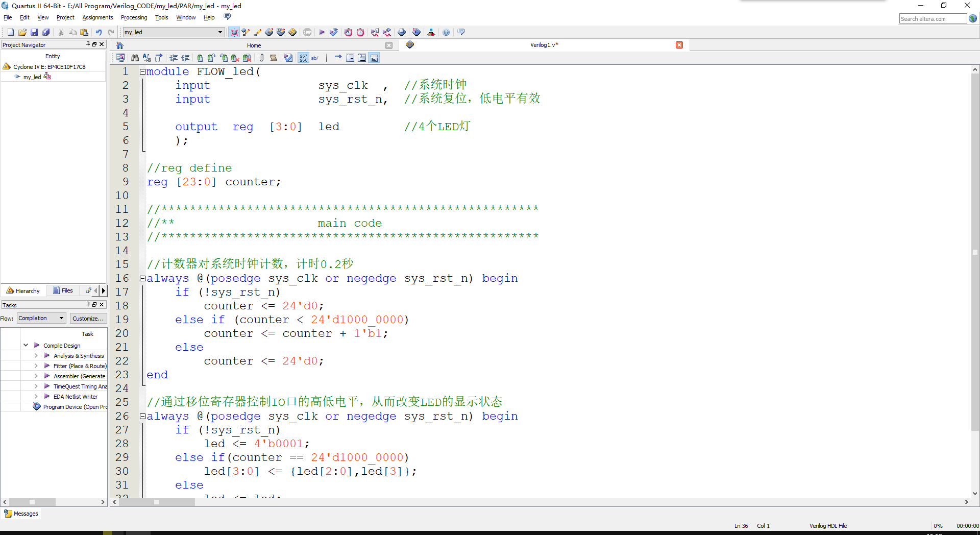Float the Project Navigator panel
980x535 pixels.
[94, 44]
